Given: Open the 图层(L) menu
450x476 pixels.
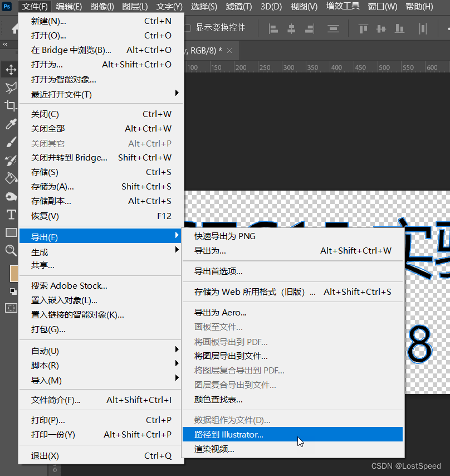Looking at the screenshot, I should pyautogui.click(x=135, y=6).
